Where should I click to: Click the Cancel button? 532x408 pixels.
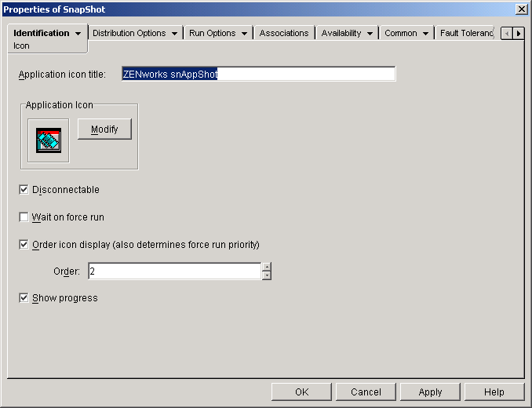[366, 392]
